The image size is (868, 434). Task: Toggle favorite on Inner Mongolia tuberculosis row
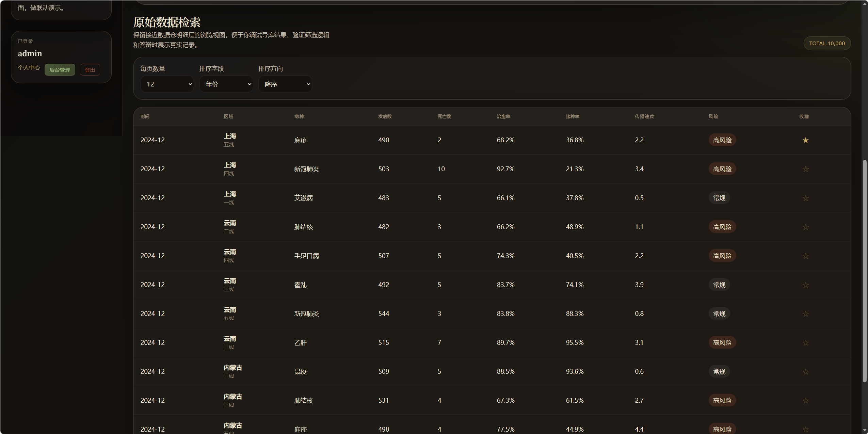(x=805, y=401)
